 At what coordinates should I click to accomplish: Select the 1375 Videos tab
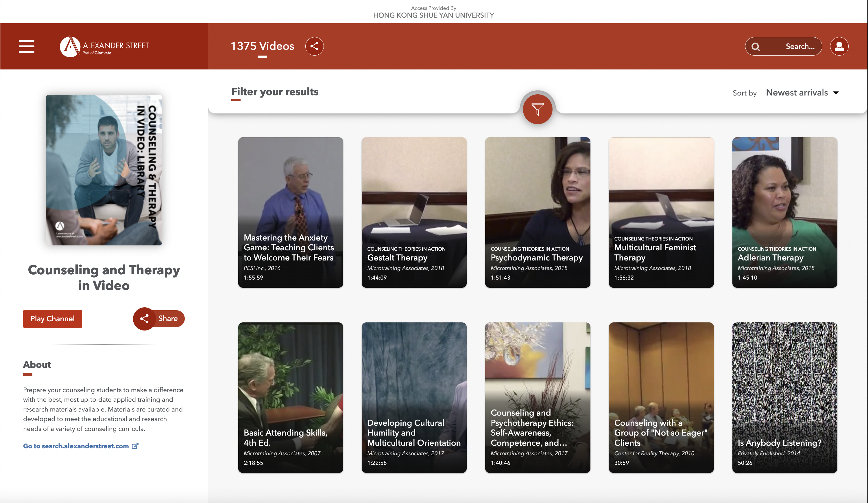click(262, 46)
